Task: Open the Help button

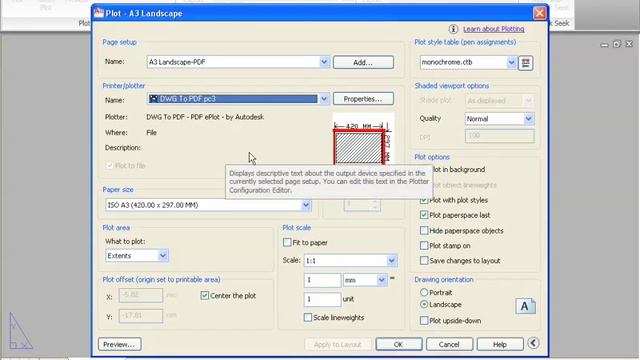Action: point(500,344)
